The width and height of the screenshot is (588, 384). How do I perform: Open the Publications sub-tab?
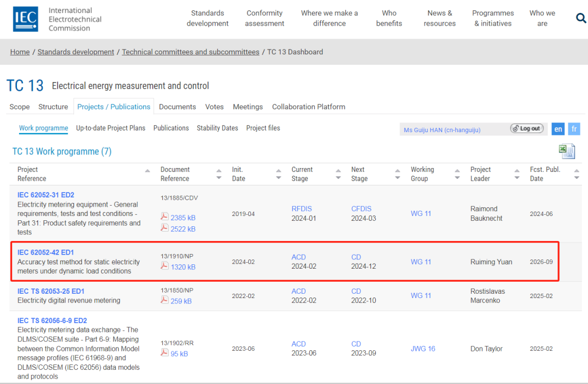[x=171, y=128]
